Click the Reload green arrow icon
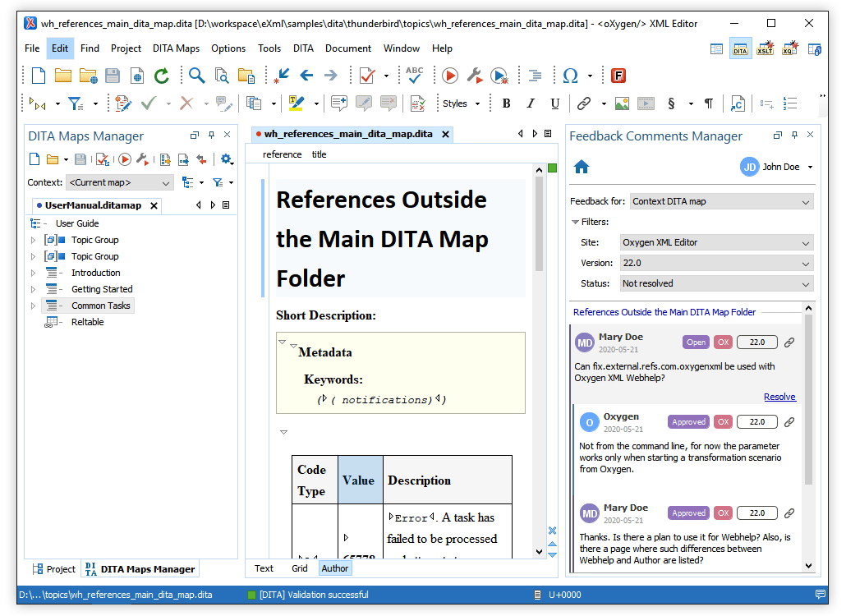 point(161,76)
